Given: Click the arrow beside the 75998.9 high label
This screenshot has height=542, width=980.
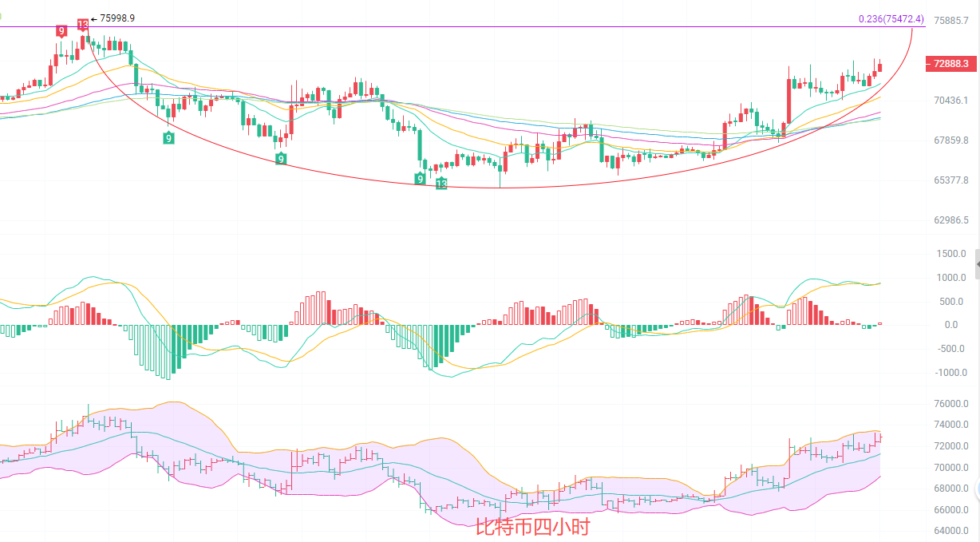Looking at the screenshot, I should pyautogui.click(x=93, y=18).
